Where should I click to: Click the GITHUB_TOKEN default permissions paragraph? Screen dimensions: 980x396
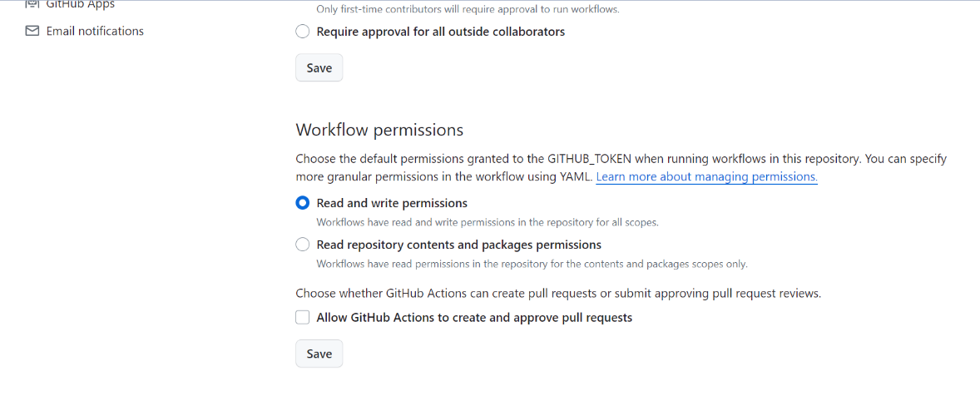click(621, 168)
